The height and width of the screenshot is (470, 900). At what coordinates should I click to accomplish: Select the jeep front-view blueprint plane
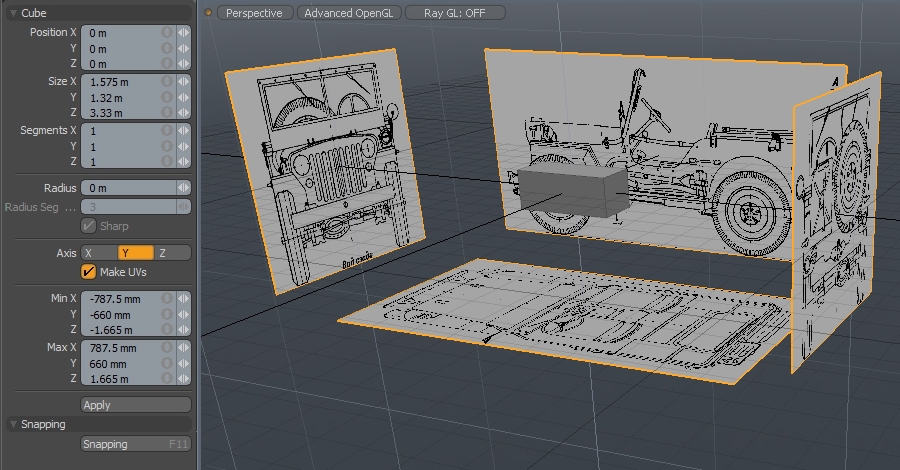pyautogui.click(x=326, y=172)
